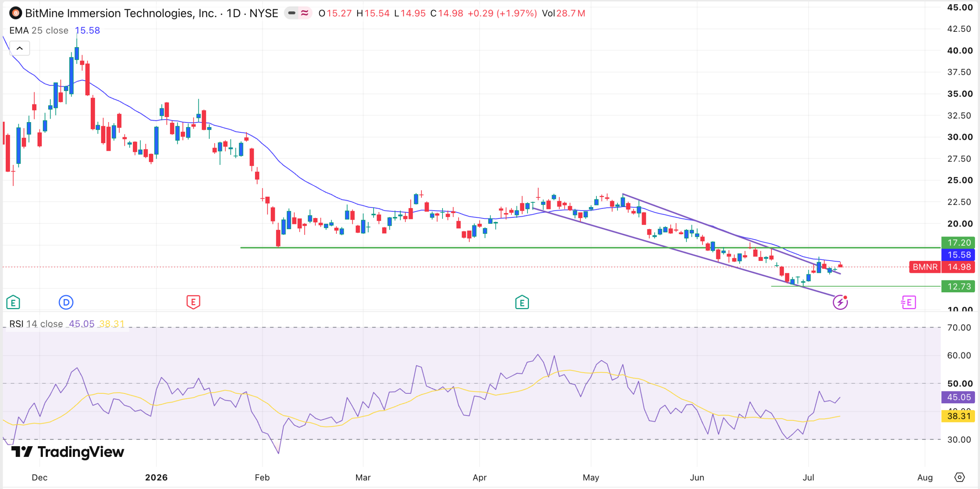Image resolution: width=980 pixels, height=489 pixels.
Task: Click the Aug label on time axis
Action: [x=925, y=478]
